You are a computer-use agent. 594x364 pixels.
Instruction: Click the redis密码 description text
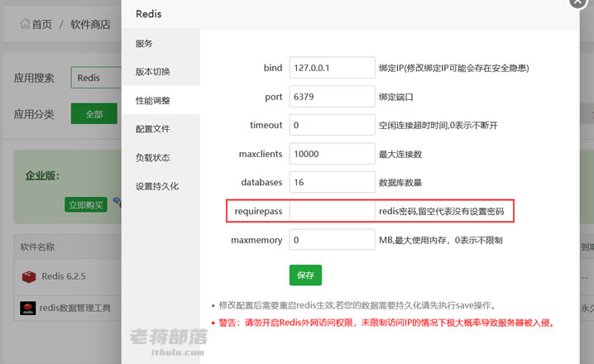click(x=441, y=211)
